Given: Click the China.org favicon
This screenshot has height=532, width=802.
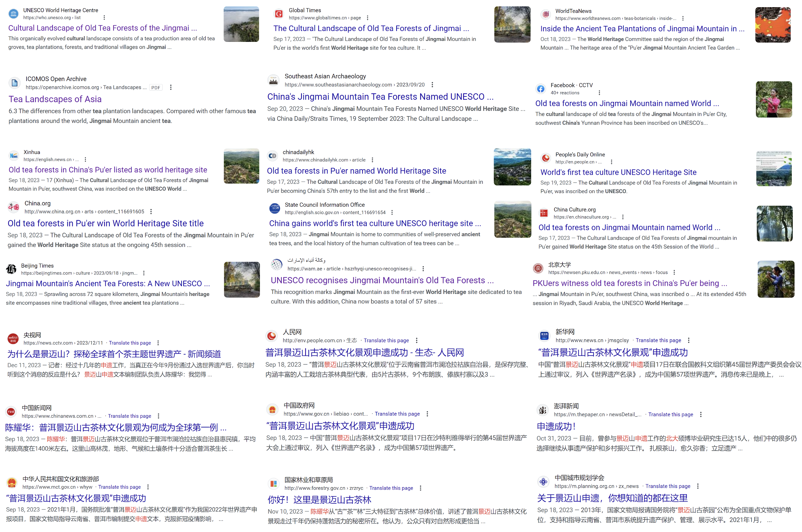Looking at the screenshot, I should click(x=14, y=207).
